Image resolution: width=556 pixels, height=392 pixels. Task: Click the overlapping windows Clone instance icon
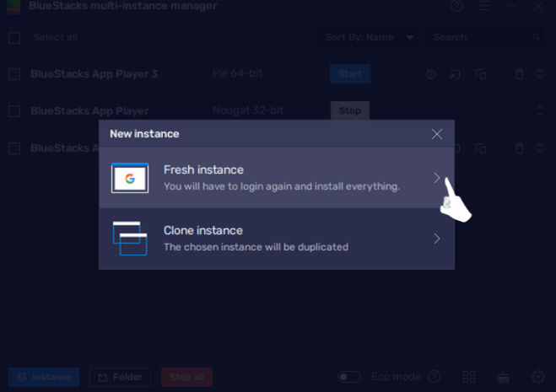pos(130,239)
